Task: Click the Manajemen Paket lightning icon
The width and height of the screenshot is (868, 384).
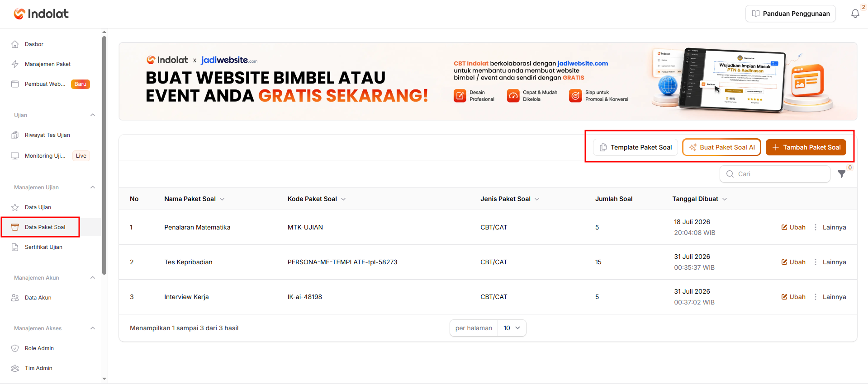Action: tap(15, 64)
